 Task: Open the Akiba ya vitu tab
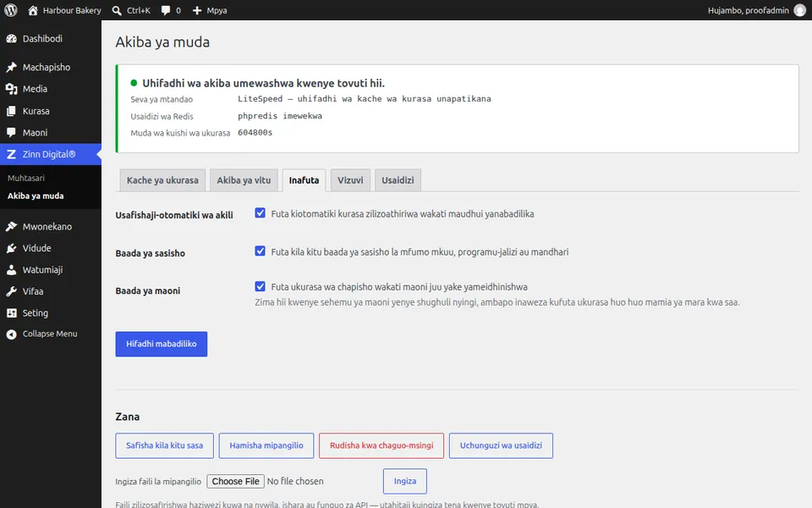coord(244,180)
